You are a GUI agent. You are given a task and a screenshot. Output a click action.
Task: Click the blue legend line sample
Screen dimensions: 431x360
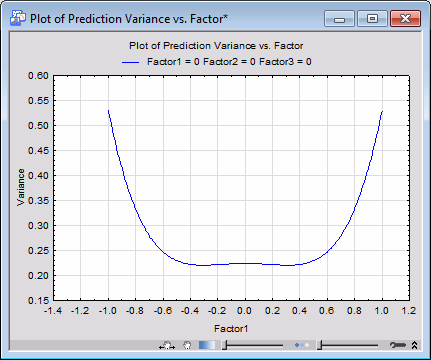click(130, 62)
